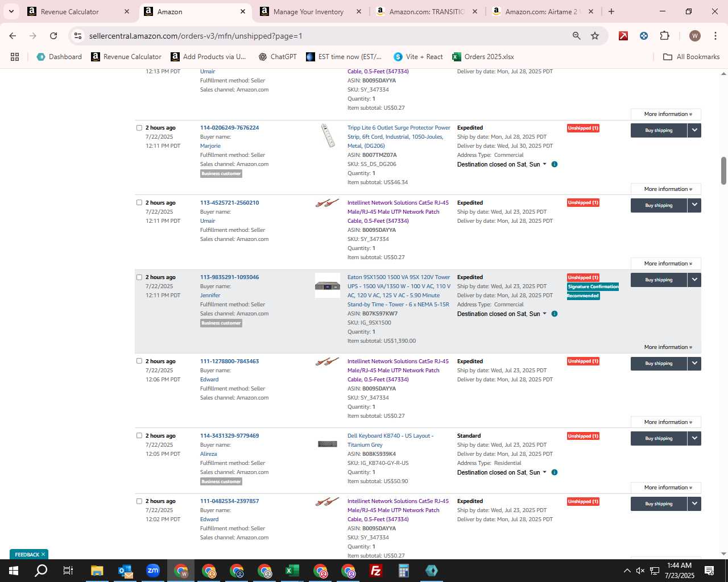Open Calculator from the taskbar

click(404, 571)
